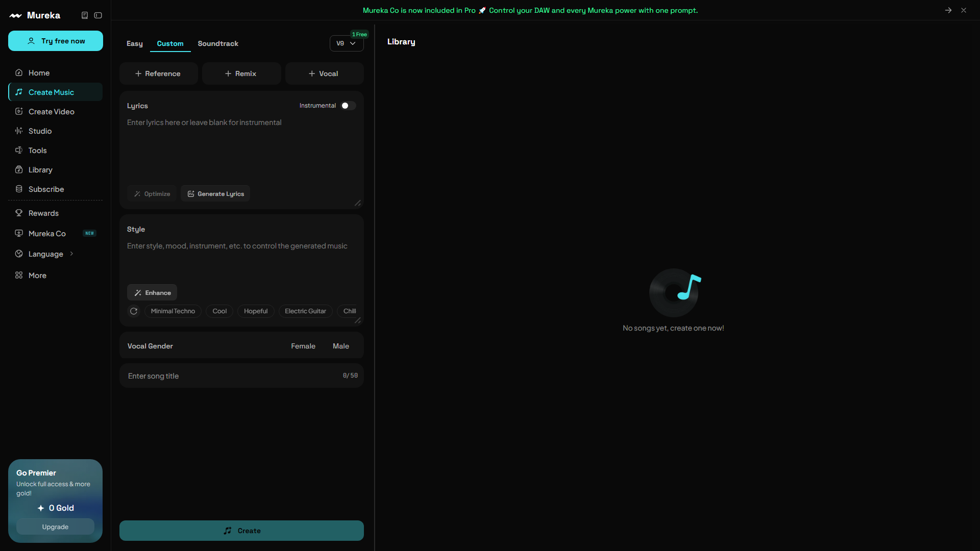Select the Hopeful style tag
The image size is (980, 551).
tap(256, 311)
